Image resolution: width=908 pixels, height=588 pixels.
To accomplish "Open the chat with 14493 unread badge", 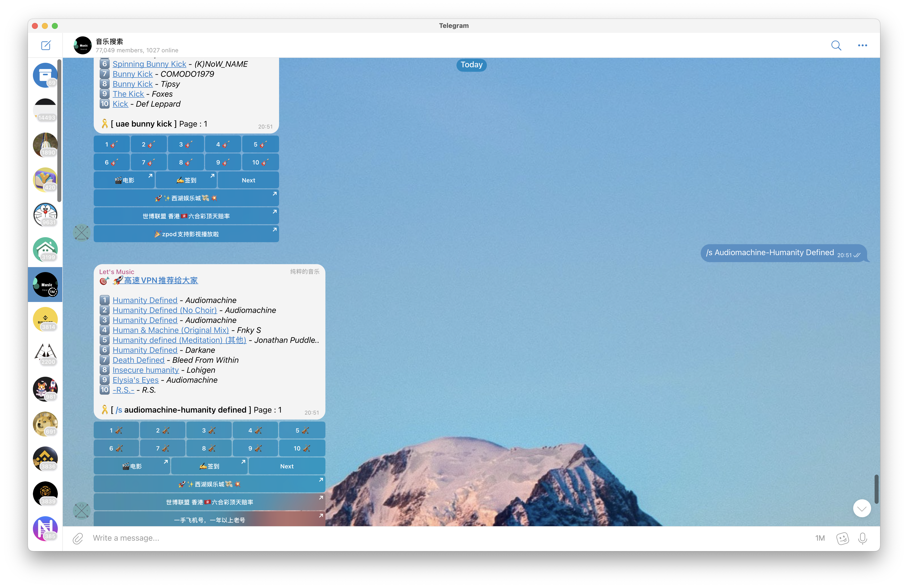I will coord(45,110).
